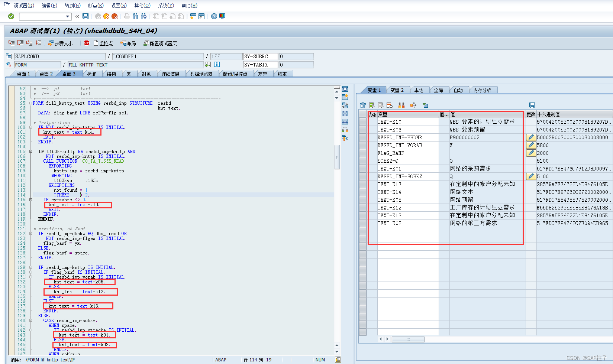Collapse the IF block at line 105

(x=30, y=152)
